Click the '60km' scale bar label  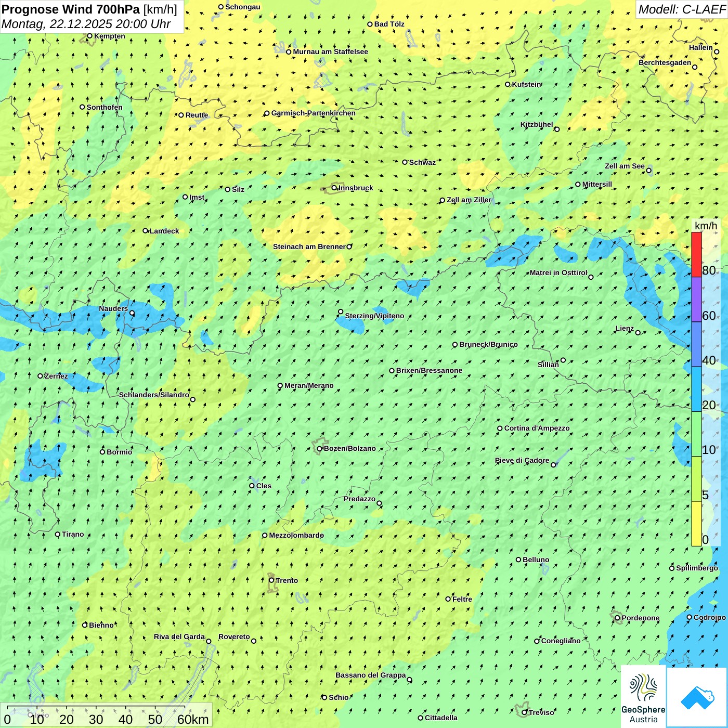[193, 719]
